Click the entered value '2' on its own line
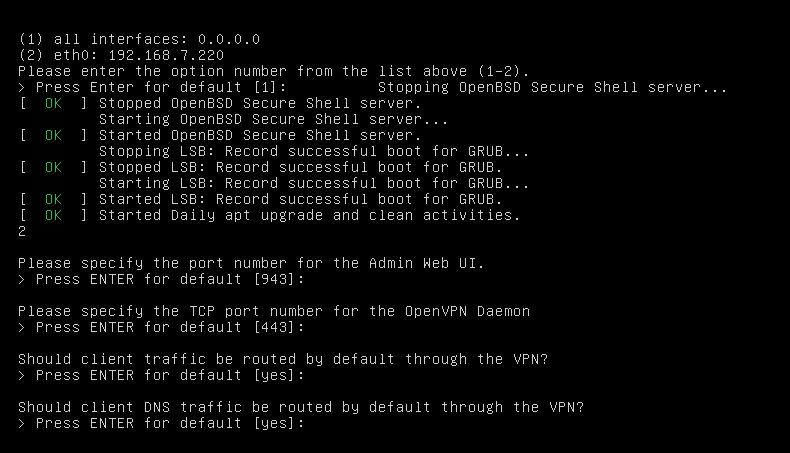Screen dimensions: 790x453 pyautogui.click(x=22, y=231)
